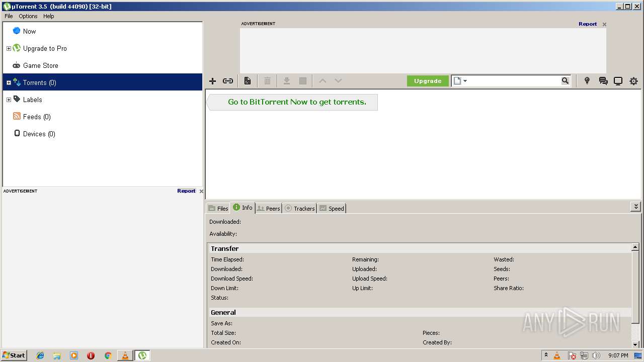
Task: Click Report link on sidebar advertisement
Action: 186,191
